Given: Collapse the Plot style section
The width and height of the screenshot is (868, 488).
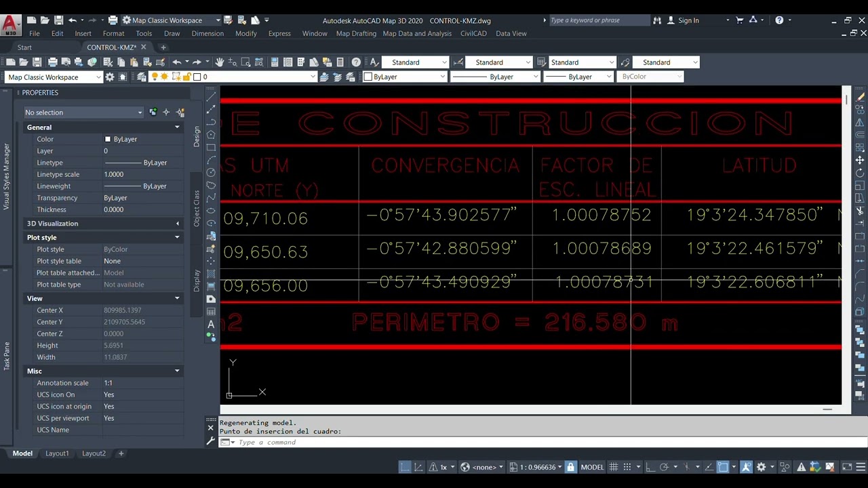Looking at the screenshot, I should pos(177,238).
